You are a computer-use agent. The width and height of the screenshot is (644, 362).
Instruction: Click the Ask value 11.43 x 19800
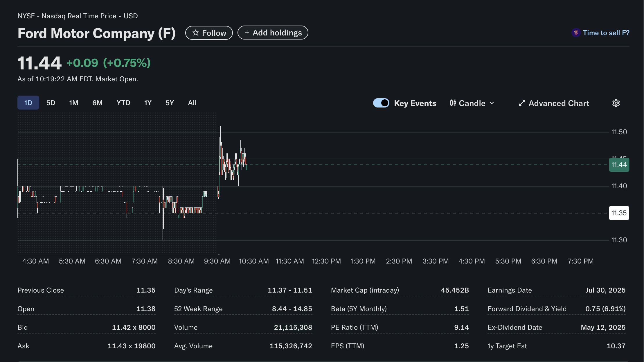[132, 346]
